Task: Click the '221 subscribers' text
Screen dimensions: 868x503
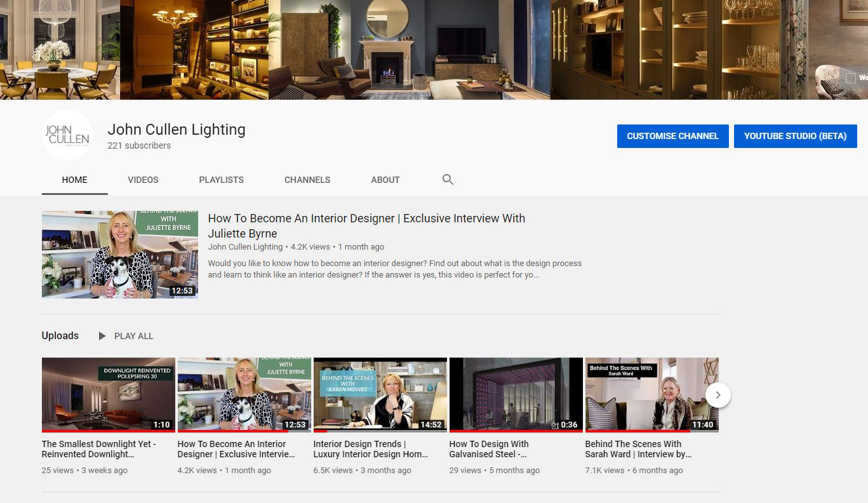Action: tap(139, 145)
